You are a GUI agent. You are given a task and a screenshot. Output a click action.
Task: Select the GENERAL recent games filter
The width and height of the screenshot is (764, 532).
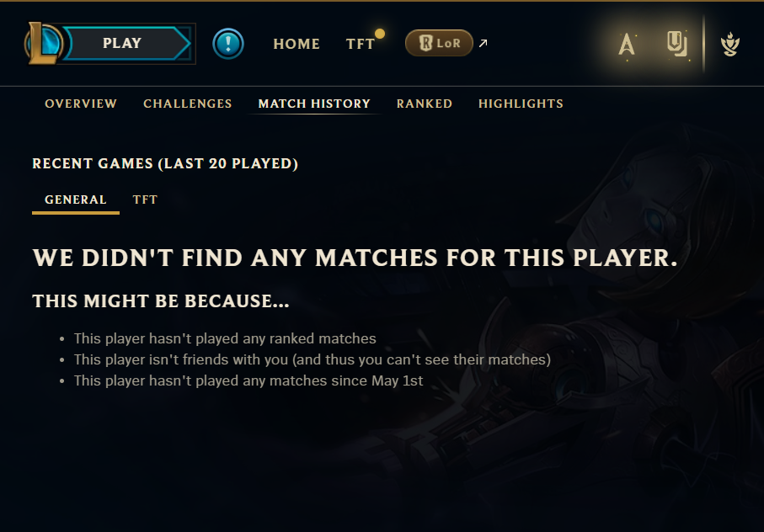(x=76, y=199)
